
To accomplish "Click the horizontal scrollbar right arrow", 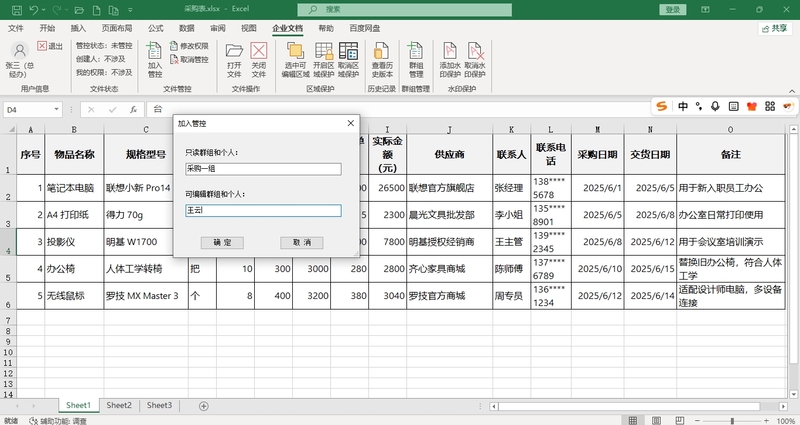I will click(x=783, y=406).
